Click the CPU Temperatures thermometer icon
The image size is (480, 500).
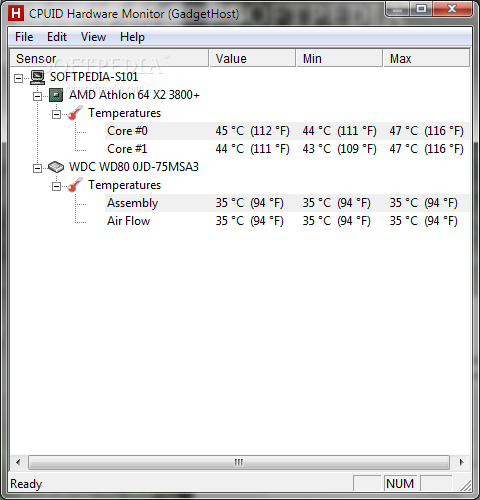click(x=75, y=113)
